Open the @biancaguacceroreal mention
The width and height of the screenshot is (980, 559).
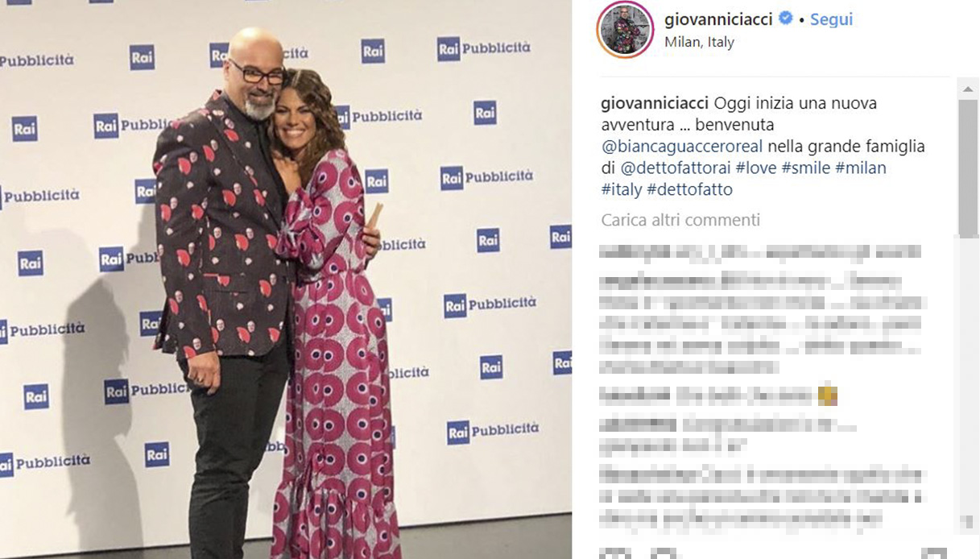[x=682, y=147]
